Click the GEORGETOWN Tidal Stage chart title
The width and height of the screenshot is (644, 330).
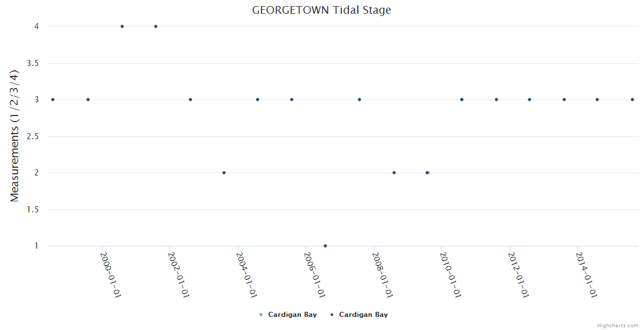click(x=321, y=10)
